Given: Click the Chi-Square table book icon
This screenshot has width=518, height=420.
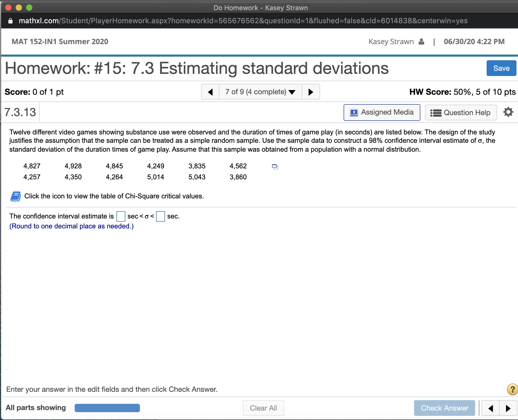Looking at the screenshot, I should tap(16, 196).
